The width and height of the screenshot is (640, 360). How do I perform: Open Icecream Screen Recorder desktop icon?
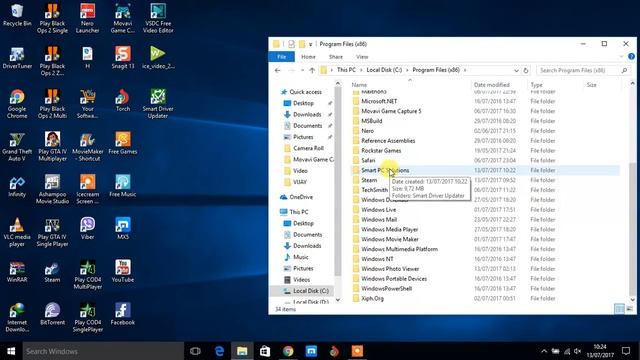click(x=87, y=189)
